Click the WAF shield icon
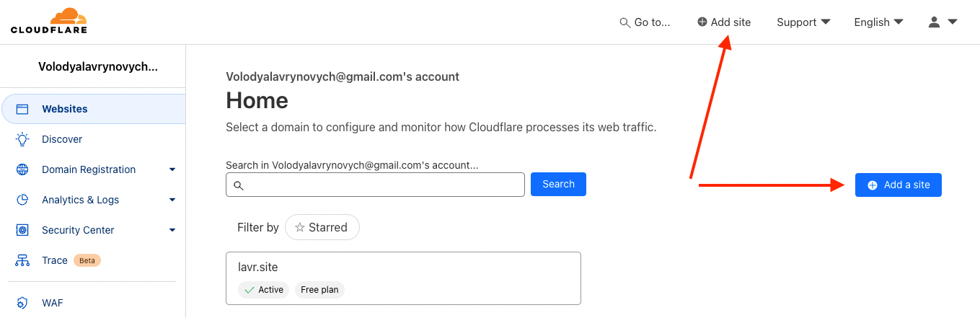980x318 pixels. coord(22,303)
